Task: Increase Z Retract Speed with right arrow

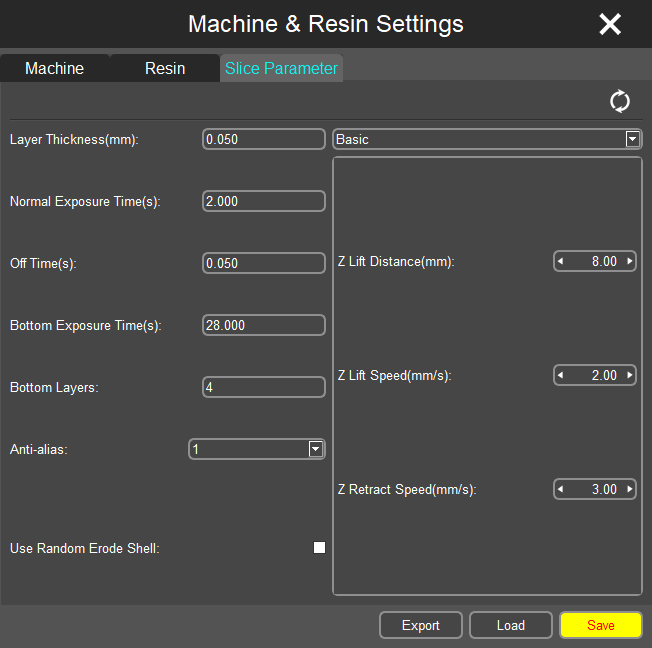Action: click(x=630, y=489)
